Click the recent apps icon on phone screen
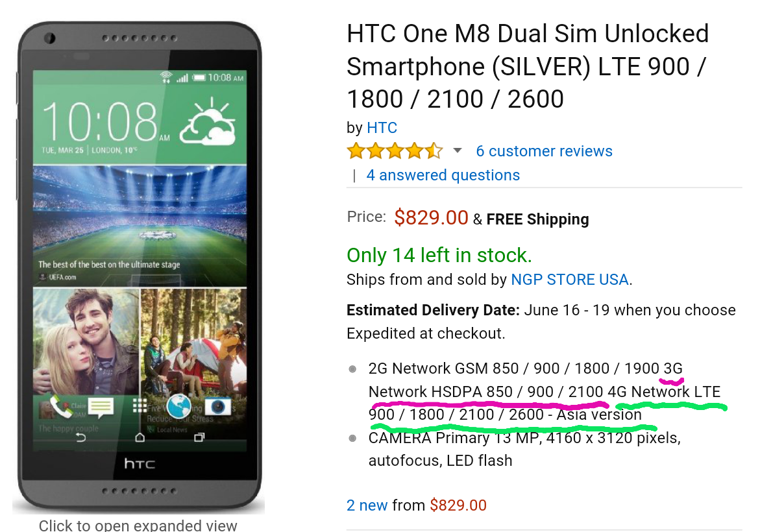The height and width of the screenshot is (532, 760). (x=199, y=437)
